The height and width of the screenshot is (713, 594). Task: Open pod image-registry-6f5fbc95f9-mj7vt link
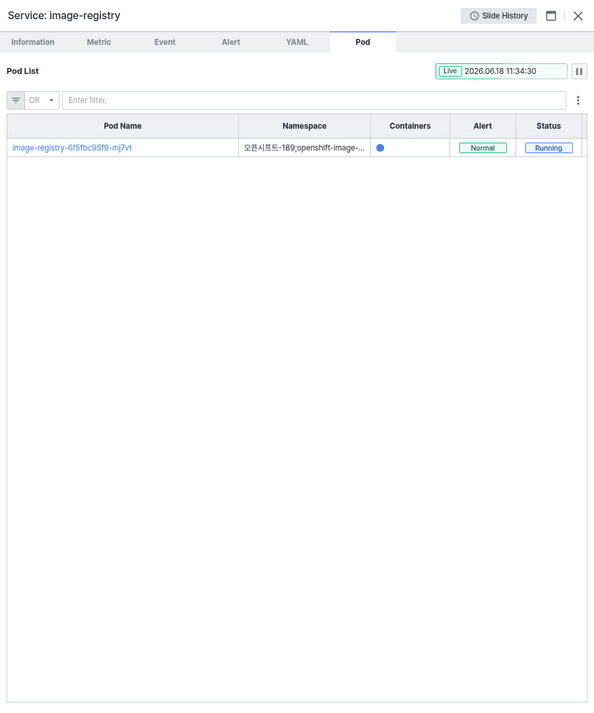pyautogui.click(x=72, y=148)
